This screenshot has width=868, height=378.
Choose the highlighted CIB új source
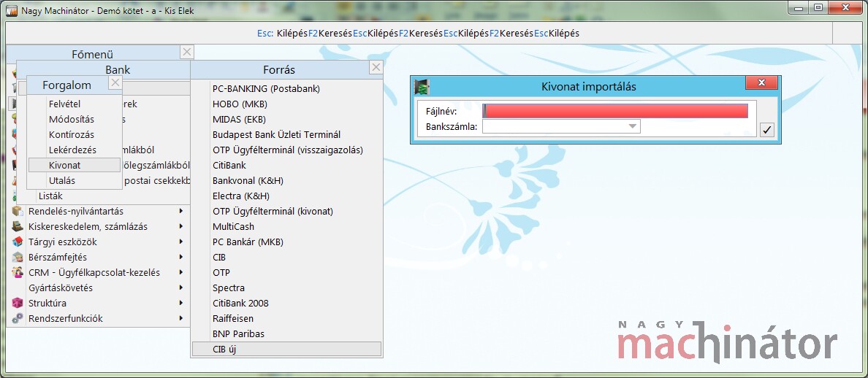286,350
